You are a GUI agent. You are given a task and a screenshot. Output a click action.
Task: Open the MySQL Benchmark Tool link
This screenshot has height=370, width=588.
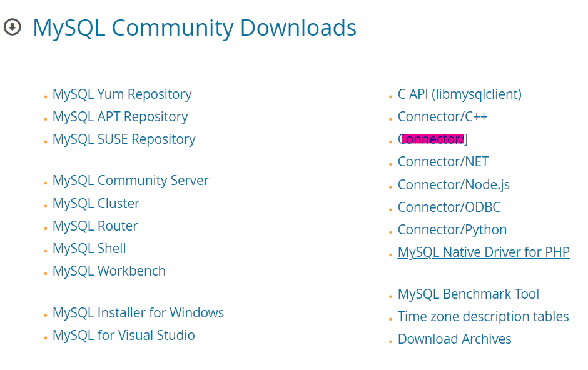(469, 294)
